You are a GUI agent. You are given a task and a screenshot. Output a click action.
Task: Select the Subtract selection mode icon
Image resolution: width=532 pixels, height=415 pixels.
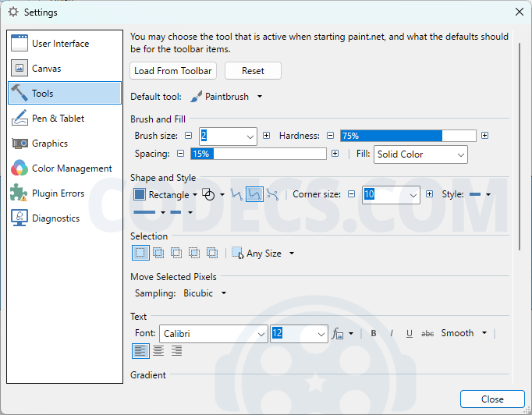coord(176,254)
